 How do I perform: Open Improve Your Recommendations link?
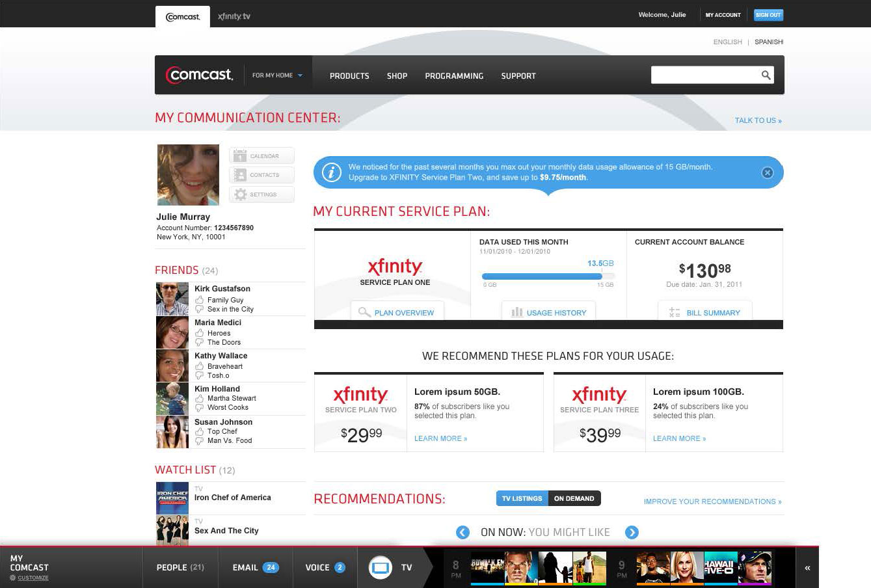712,501
